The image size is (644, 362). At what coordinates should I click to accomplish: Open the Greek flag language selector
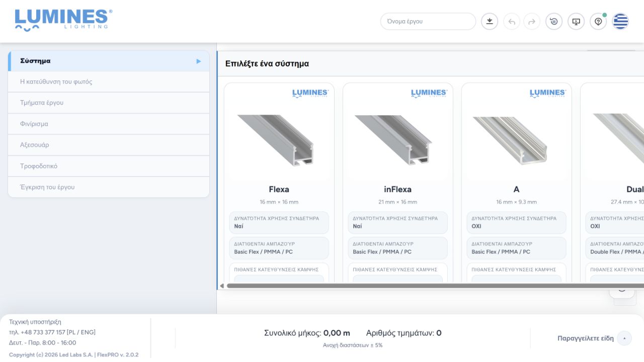point(620,22)
